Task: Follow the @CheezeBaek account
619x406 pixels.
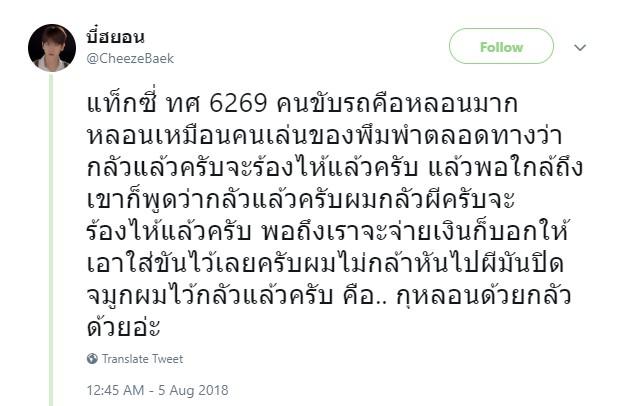Action: [x=501, y=46]
